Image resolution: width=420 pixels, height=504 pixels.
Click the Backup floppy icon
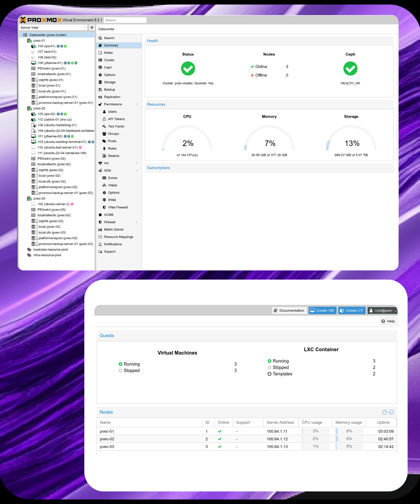(x=100, y=89)
